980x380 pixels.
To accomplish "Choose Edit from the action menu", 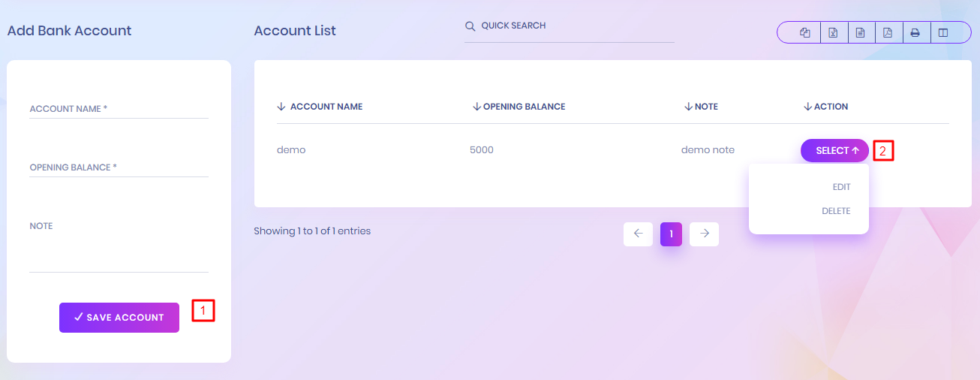I will [841, 187].
